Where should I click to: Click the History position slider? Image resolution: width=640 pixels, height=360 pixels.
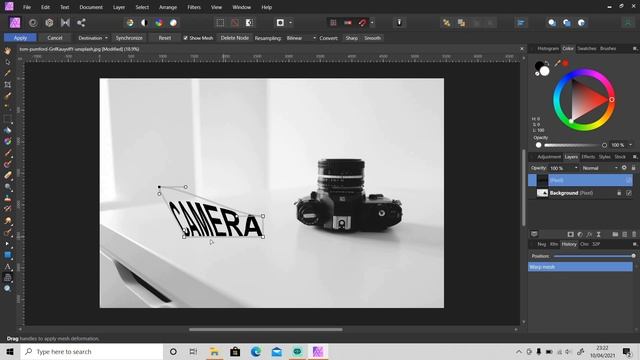(x=594, y=256)
